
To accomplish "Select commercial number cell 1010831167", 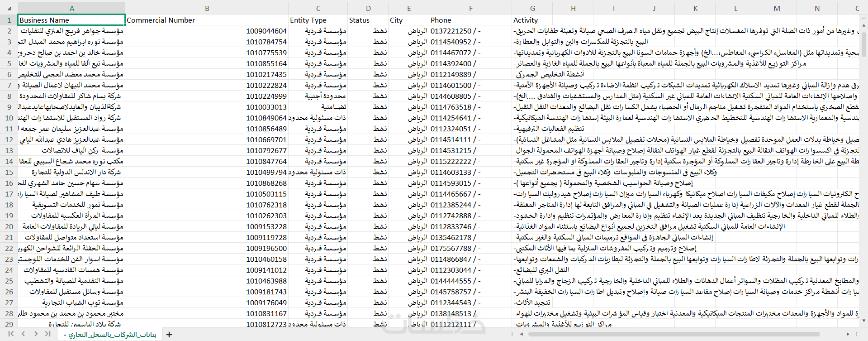I will click(x=207, y=313).
